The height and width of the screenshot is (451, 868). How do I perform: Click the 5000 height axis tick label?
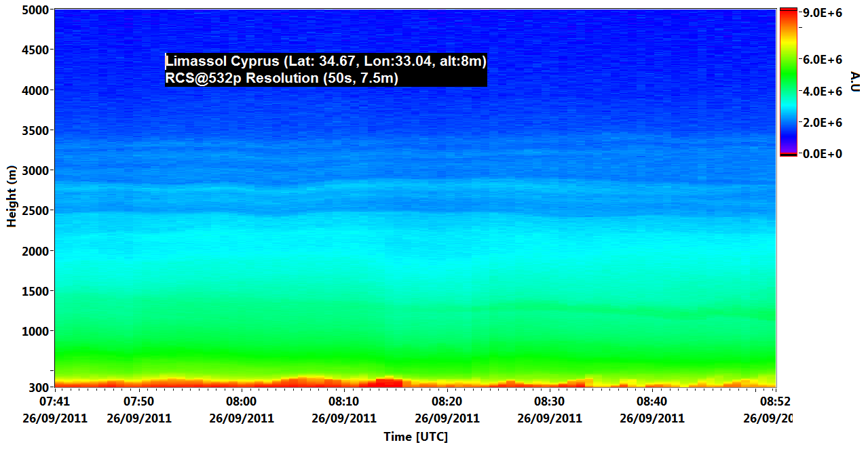[x=34, y=10]
